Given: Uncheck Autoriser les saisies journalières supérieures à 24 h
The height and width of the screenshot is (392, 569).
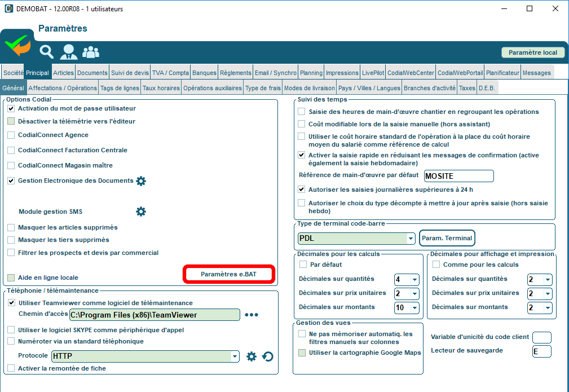Looking at the screenshot, I should coord(302,190).
